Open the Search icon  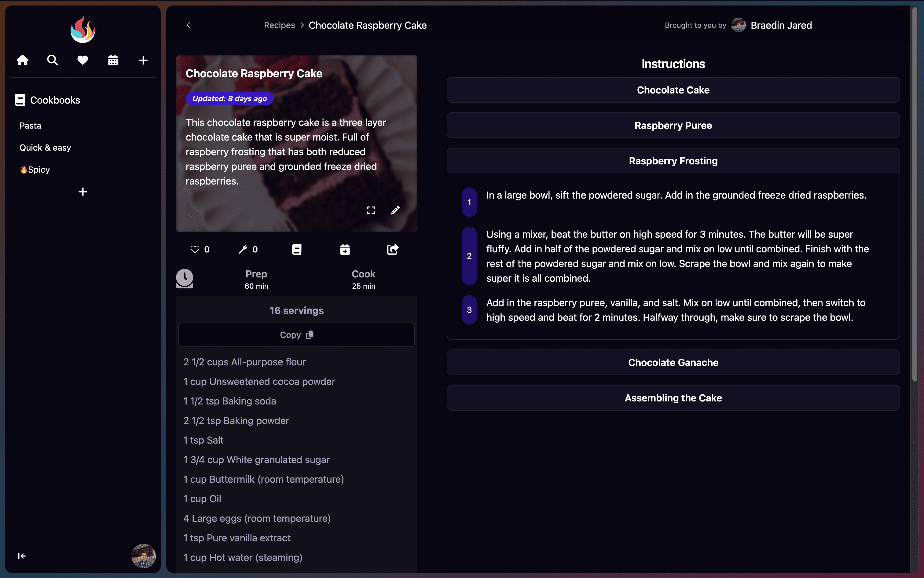(x=52, y=60)
